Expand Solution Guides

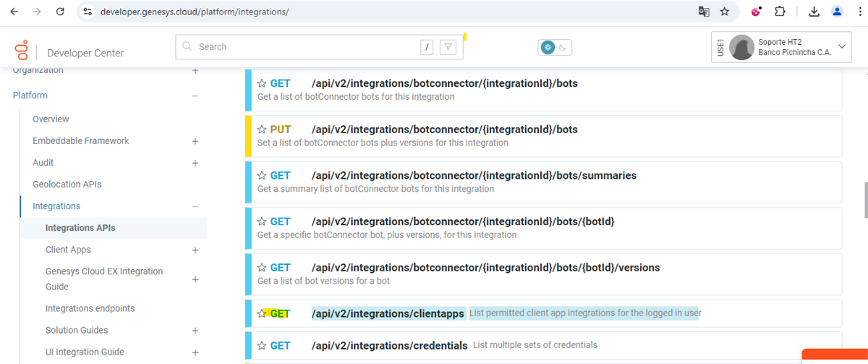pyautogui.click(x=195, y=330)
